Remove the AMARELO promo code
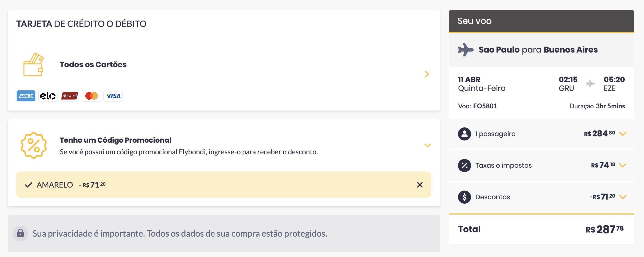 [420, 185]
